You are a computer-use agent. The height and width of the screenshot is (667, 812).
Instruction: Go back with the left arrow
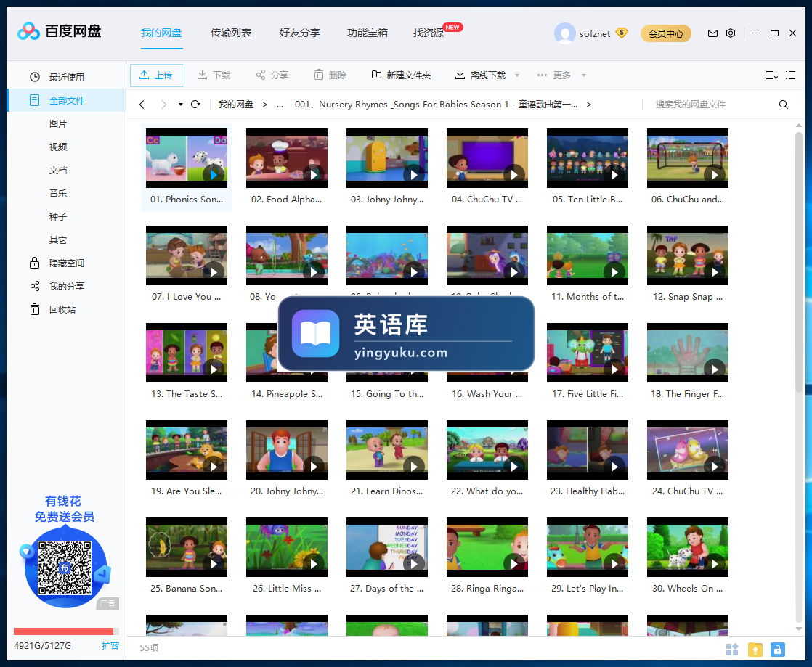(x=142, y=105)
